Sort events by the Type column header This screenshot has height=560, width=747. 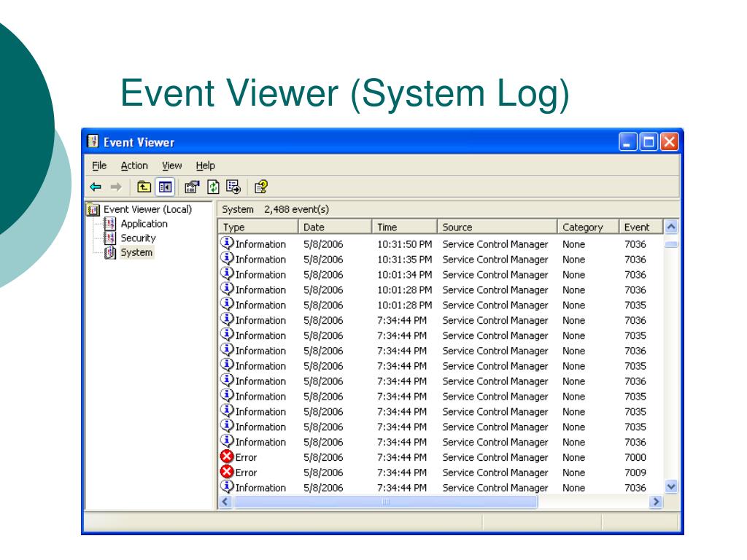258,227
